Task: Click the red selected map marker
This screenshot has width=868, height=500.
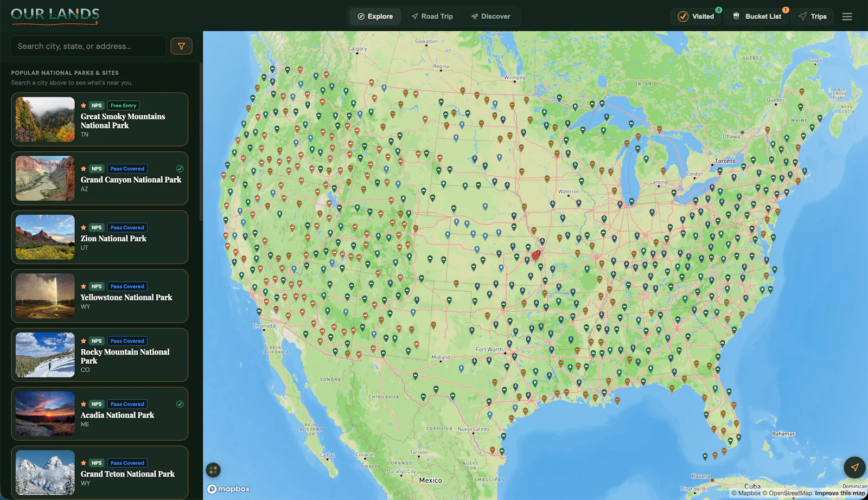Action: pos(536,255)
